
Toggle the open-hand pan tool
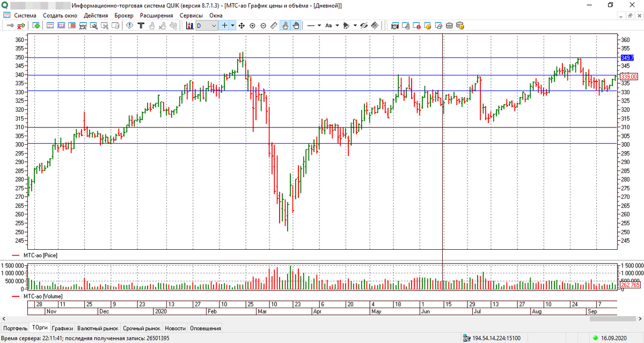click(296, 25)
